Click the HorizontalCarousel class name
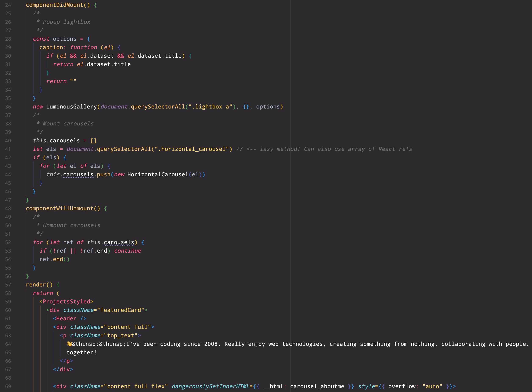This screenshot has width=532, height=392. (158, 174)
